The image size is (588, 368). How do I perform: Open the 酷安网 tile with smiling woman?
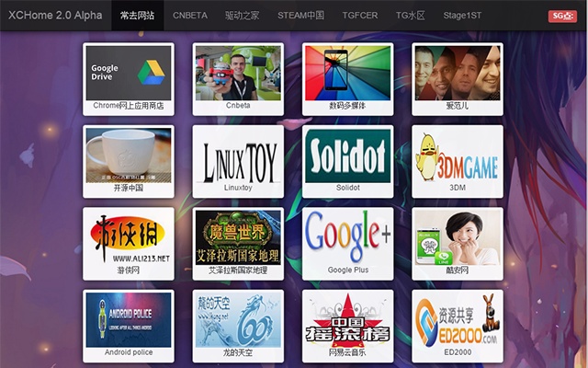pos(458,237)
